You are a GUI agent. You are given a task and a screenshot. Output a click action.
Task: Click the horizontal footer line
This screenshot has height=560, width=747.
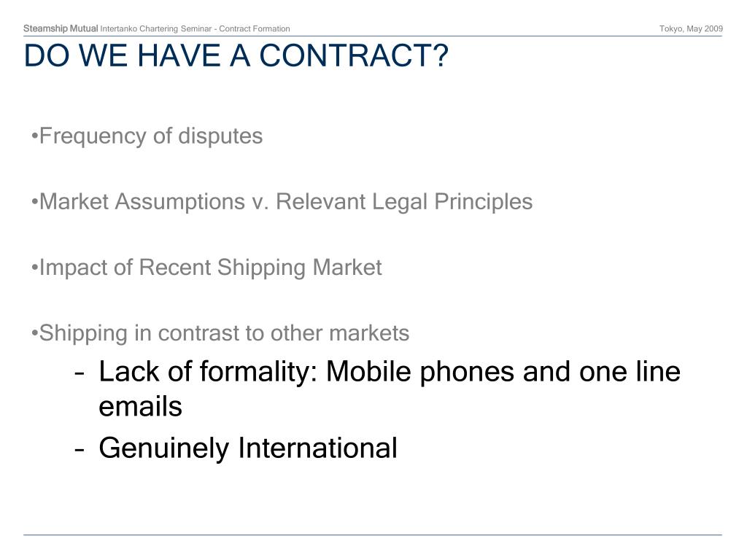pyautogui.click(x=373, y=534)
